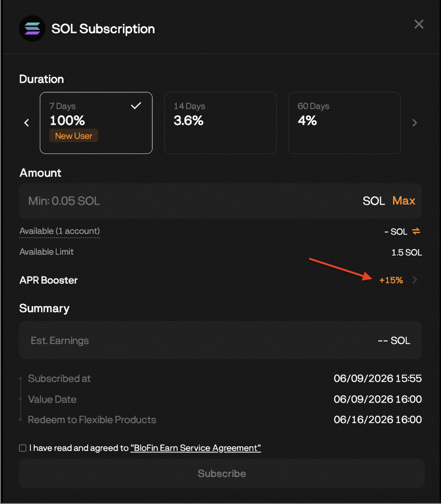Select the 60 Days 4% duration
441x504 pixels.
pyautogui.click(x=344, y=123)
